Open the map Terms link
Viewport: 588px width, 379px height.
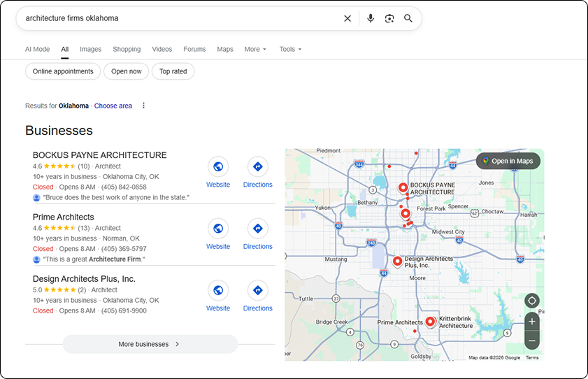pos(532,357)
